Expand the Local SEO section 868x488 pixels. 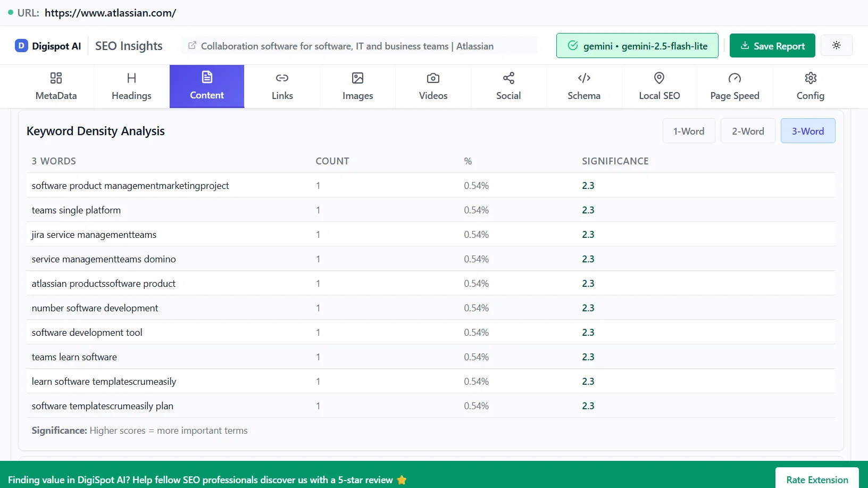659,86
